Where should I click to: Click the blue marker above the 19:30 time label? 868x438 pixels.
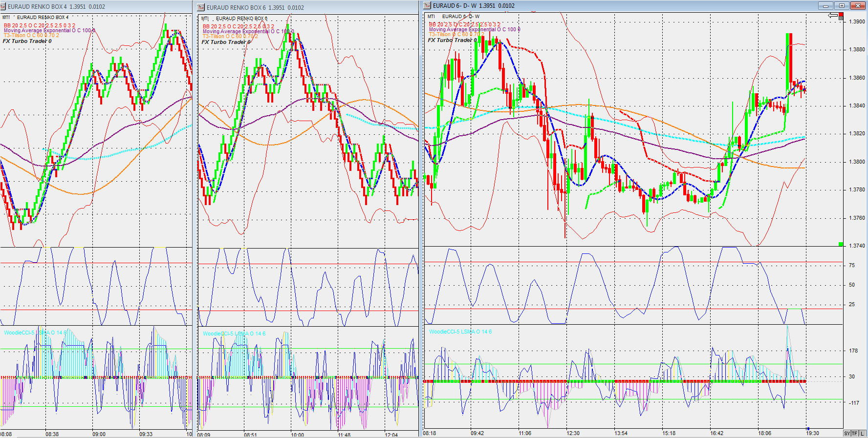[808, 429]
